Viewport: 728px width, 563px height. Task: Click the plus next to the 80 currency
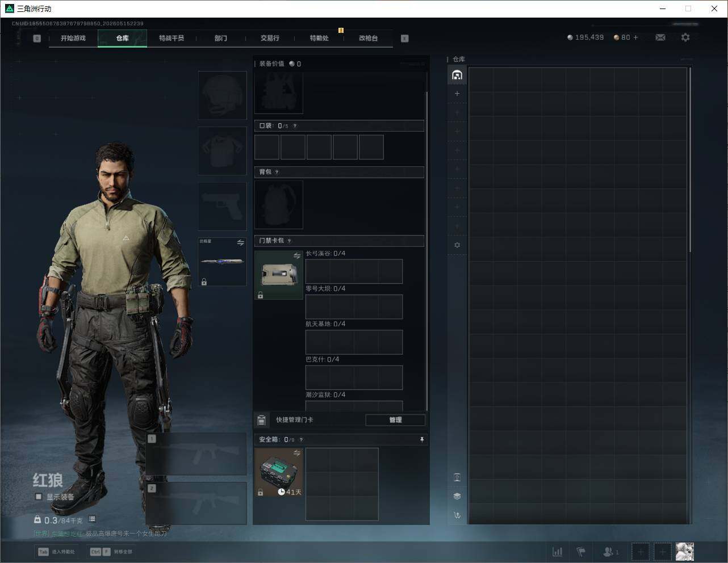635,37
